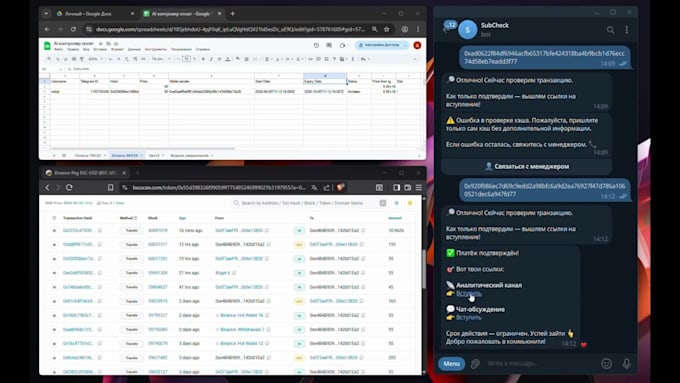Image resolution: width=680 pixels, height=383 pixels.
Task: Open the Оплаты TRC20 sheet tab dropdown arrow
Action: coord(105,155)
